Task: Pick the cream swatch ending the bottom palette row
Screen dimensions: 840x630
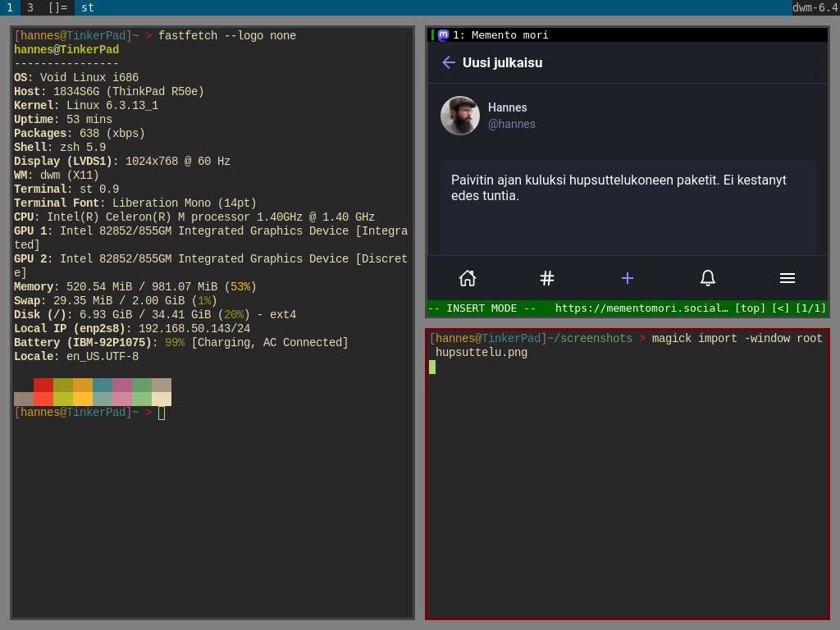Action: click(162, 399)
